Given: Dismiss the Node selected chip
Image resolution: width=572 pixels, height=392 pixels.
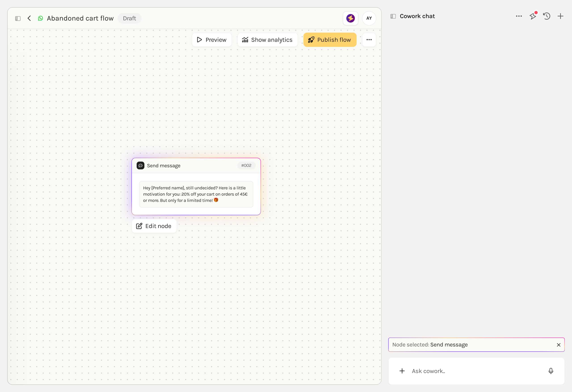Looking at the screenshot, I should tap(558, 345).
